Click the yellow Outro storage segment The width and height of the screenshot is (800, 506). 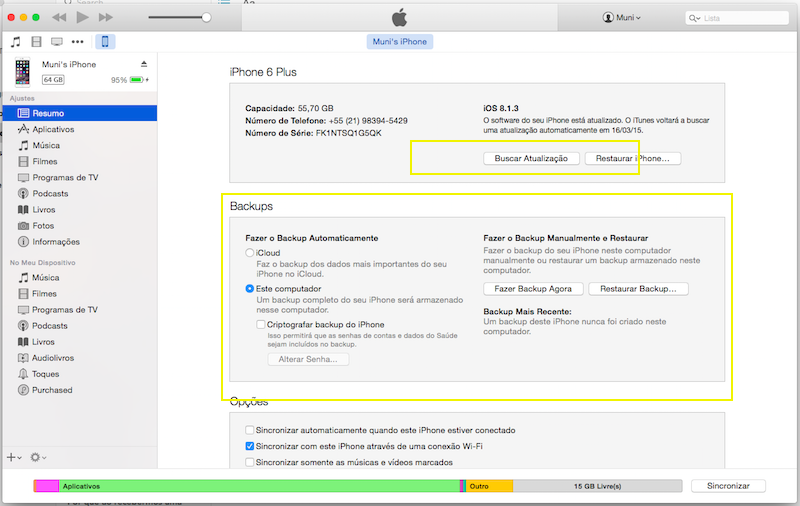tap(489, 486)
